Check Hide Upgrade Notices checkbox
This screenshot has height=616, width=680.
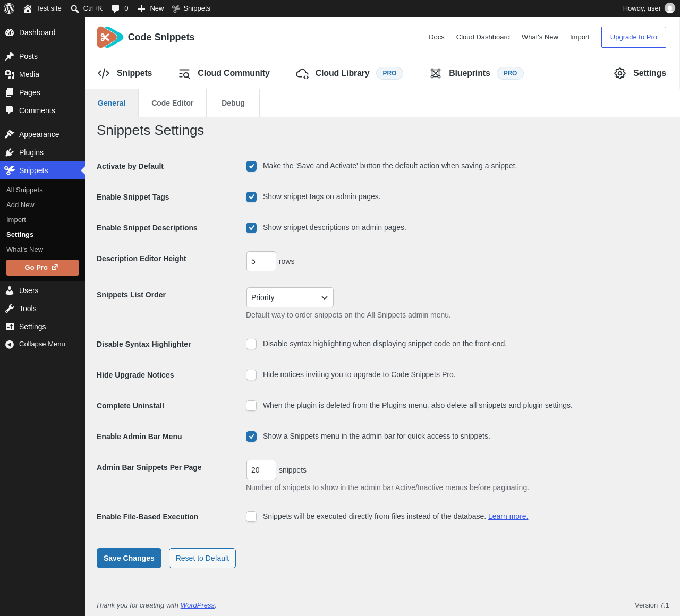(x=251, y=375)
